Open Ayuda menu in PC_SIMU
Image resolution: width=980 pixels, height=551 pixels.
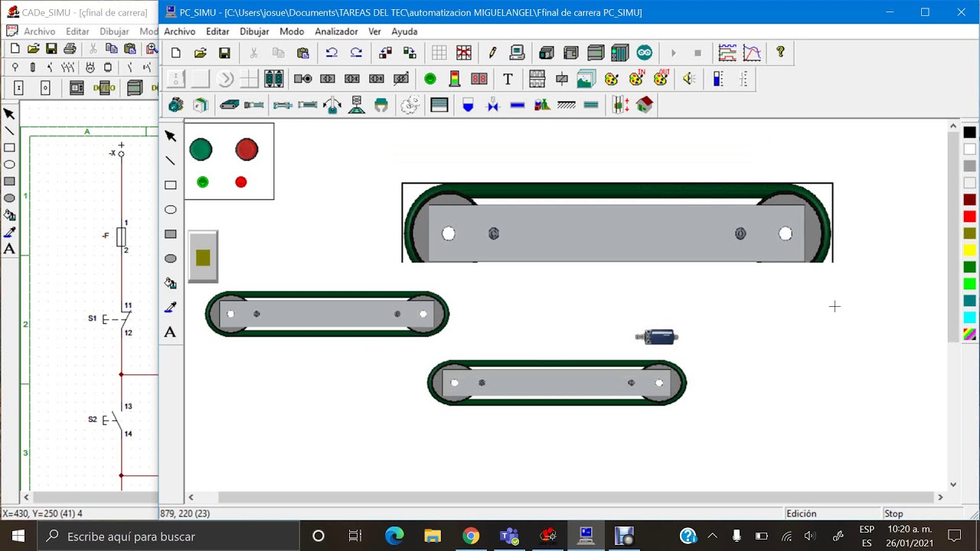pyautogui.click(x=404, y=31)
